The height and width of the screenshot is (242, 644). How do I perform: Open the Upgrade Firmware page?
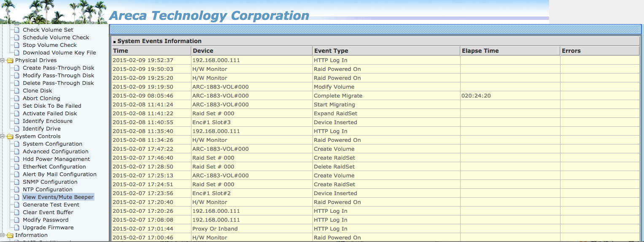[x=48, y=228]
